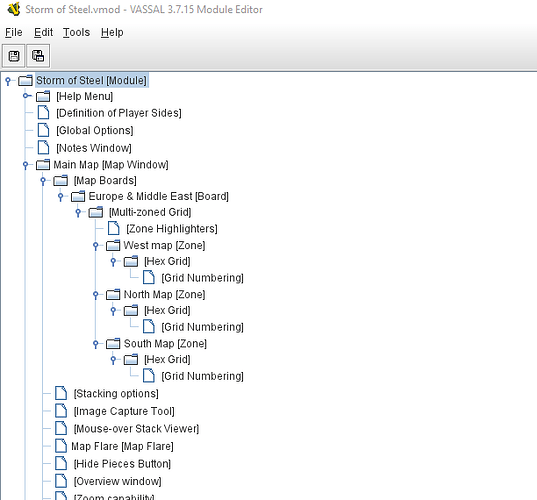Click the Save As toolbar icon
The image size is (537, 500).
38,56
